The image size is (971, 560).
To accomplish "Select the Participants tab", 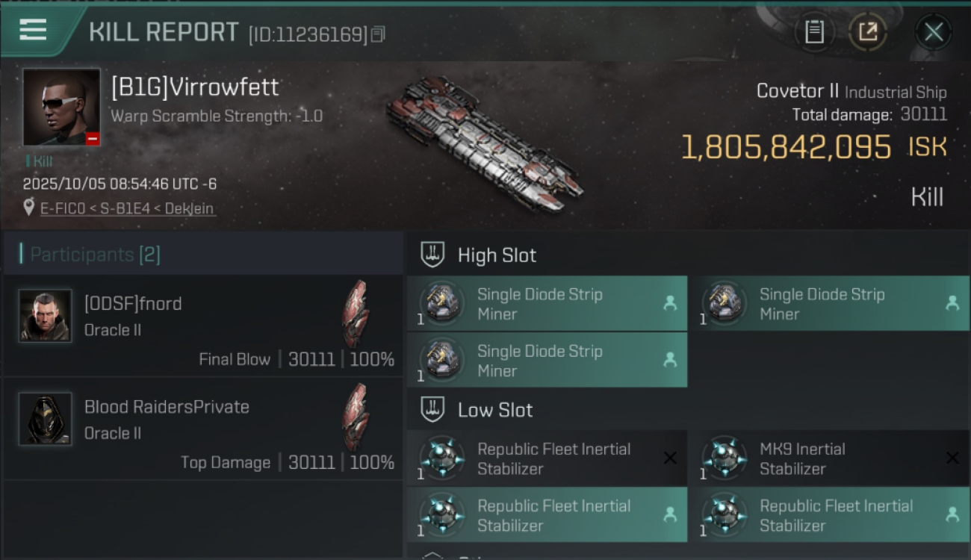I will point(95,255).
